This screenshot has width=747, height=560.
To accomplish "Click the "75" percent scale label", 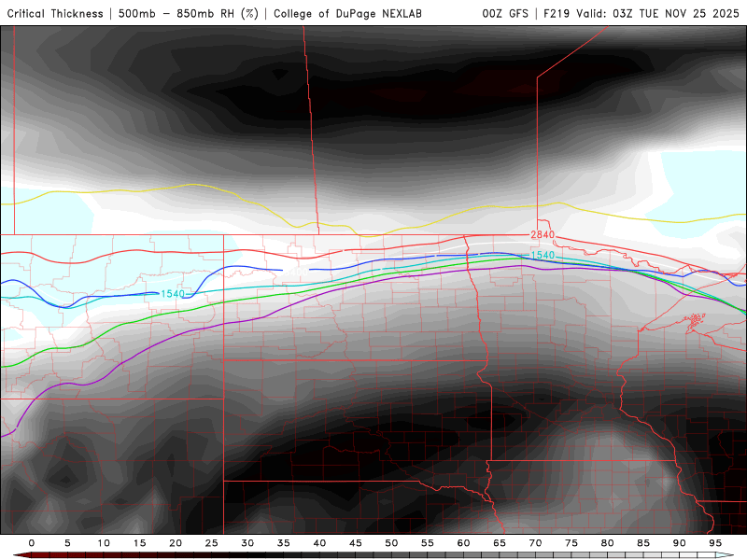I will point(571,543).
